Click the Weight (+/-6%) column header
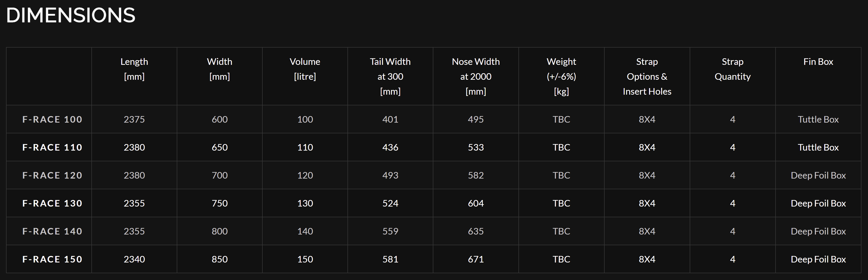 coord(561,76)
